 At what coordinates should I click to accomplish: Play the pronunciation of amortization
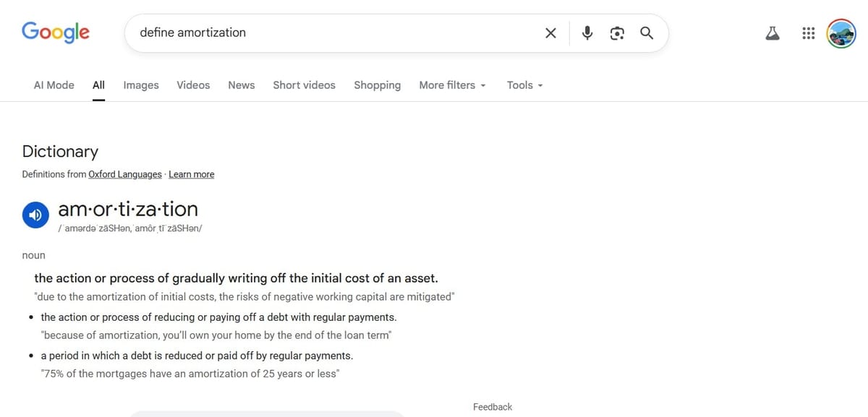click(35, 215)
